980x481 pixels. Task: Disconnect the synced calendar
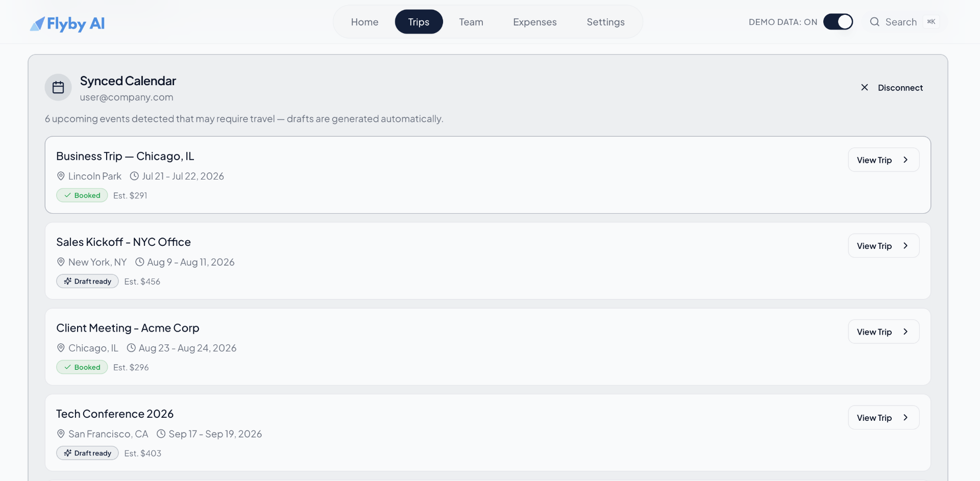pyautogui.click(x=892, y=88)
